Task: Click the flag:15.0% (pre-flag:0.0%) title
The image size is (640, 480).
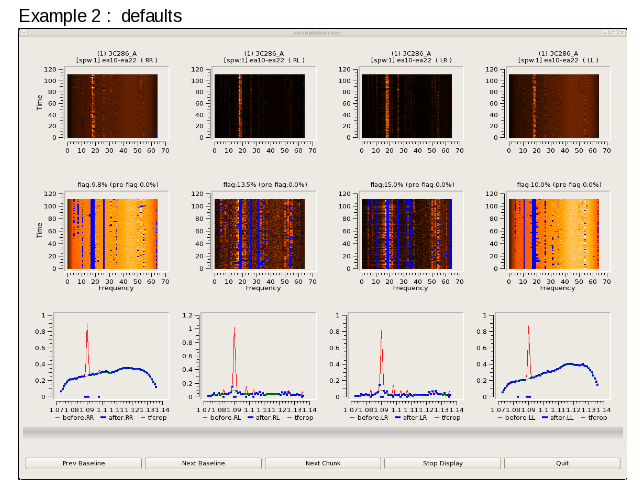Action: (x=412, y=184)
